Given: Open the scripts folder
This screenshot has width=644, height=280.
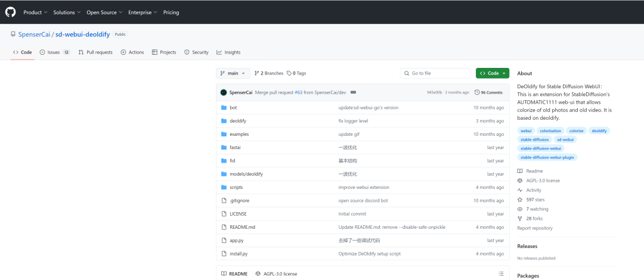Looking at the screenshot, I should (x=236, y=187).
